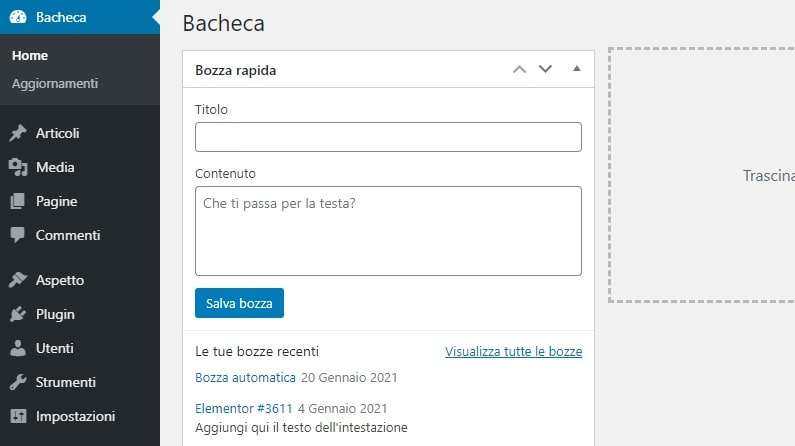Open the Home submenu item
The height and width of the screenshot is (446, 795).
coord(30,55)
